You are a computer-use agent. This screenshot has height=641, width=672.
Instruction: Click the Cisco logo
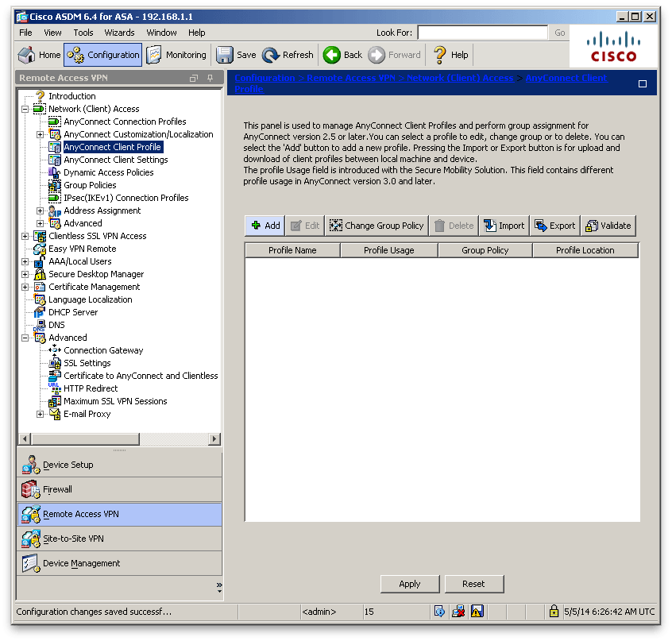(613, 46)
